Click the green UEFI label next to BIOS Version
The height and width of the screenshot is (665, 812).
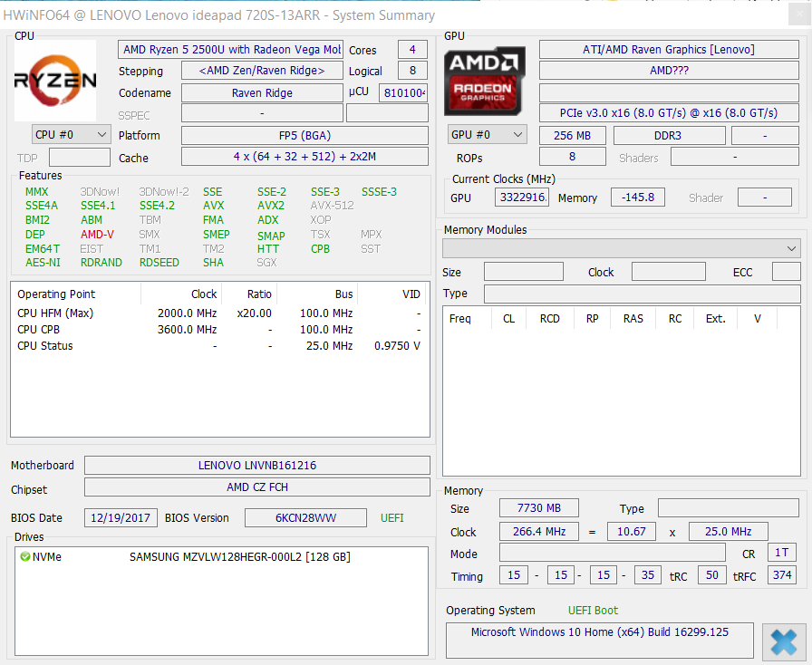tap(392, 518)
